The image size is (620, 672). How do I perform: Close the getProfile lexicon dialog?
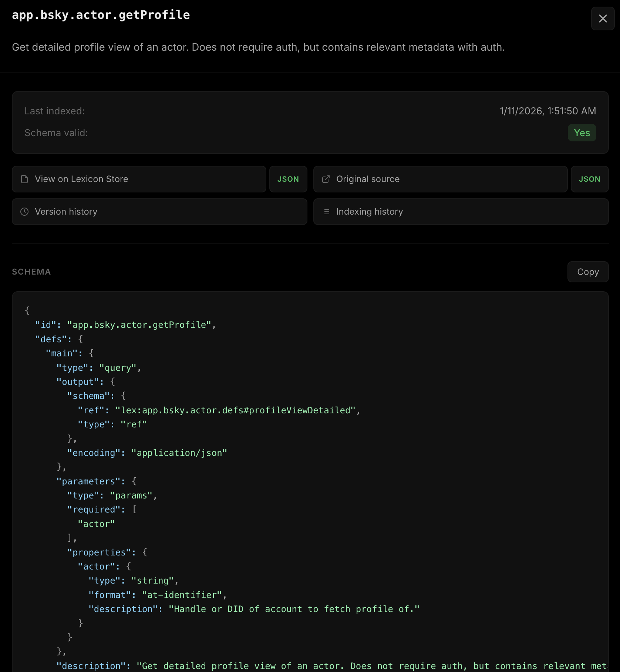coord(603,19)
